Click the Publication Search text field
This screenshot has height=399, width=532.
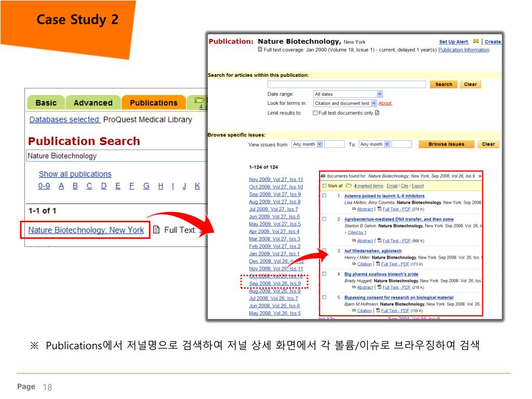pos(117,156)
